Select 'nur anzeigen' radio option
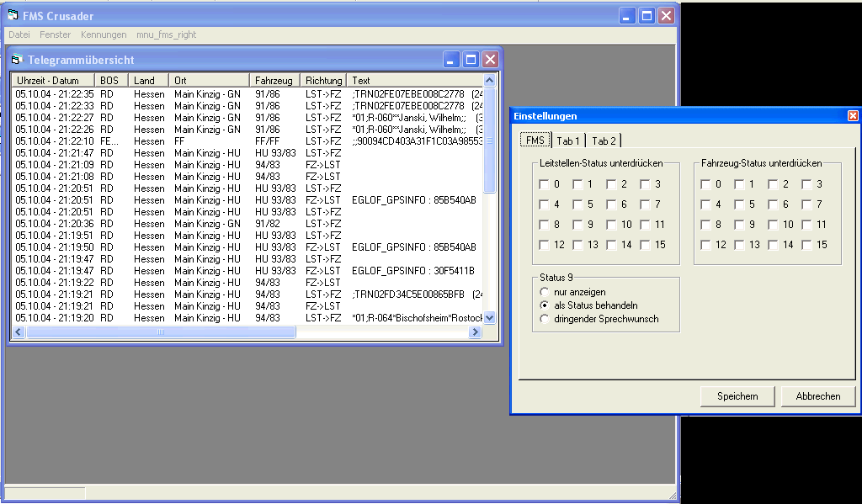 544,292
